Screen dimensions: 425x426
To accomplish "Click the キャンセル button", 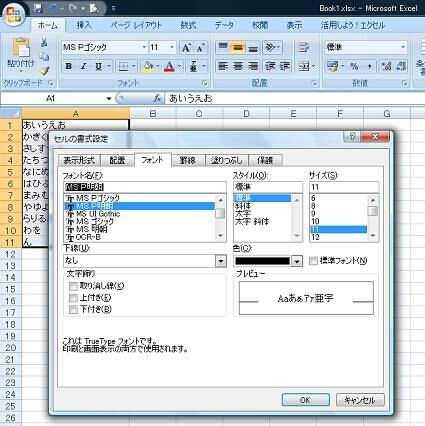I will click(x=360, y=400).
